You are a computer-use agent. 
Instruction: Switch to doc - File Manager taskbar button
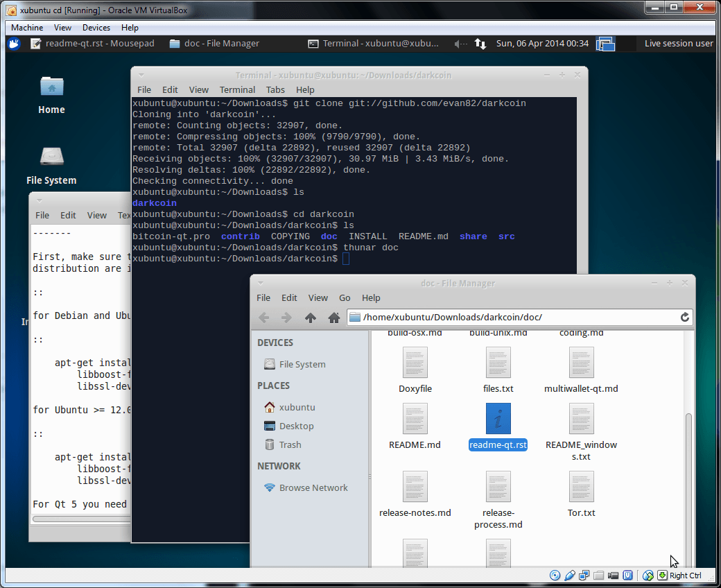coord(214,44)
